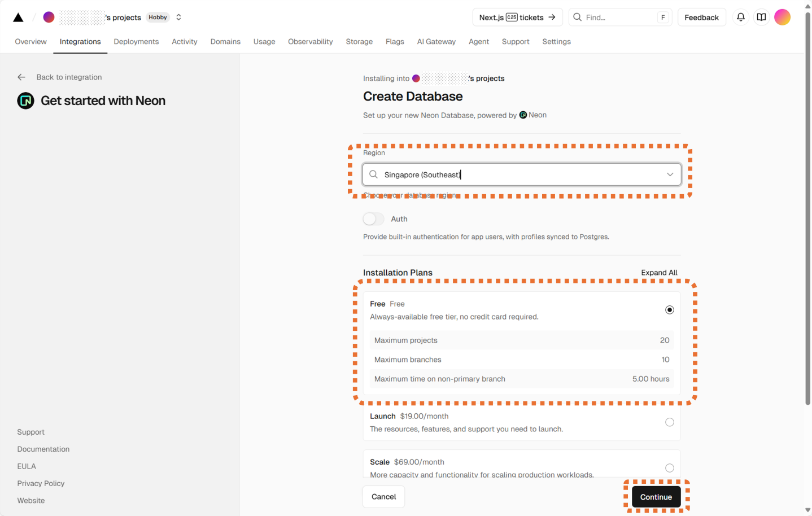Viewport: 812px width, 516px height.
Task: Switch to the Deployments tab
Action: [x=136, y=42]
